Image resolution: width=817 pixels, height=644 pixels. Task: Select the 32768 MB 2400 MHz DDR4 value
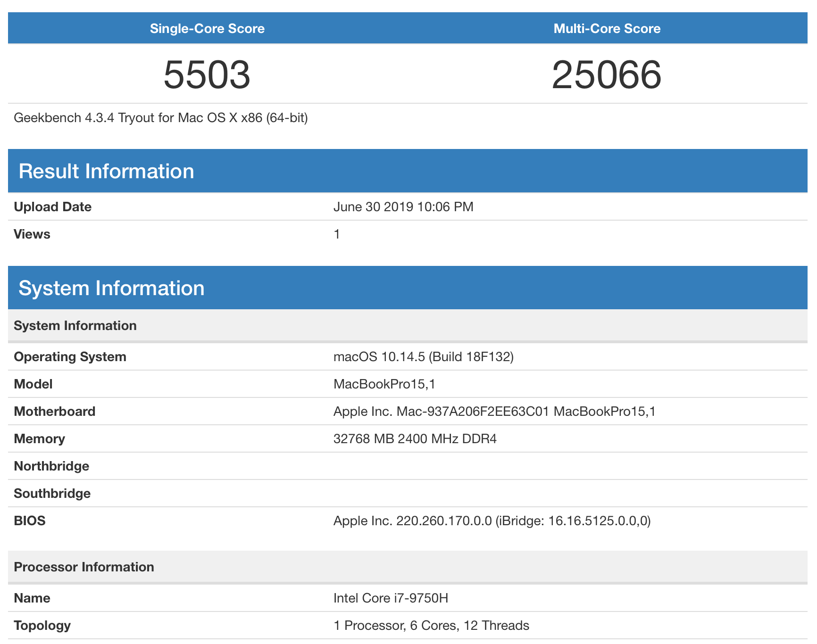tap(415, 439)
